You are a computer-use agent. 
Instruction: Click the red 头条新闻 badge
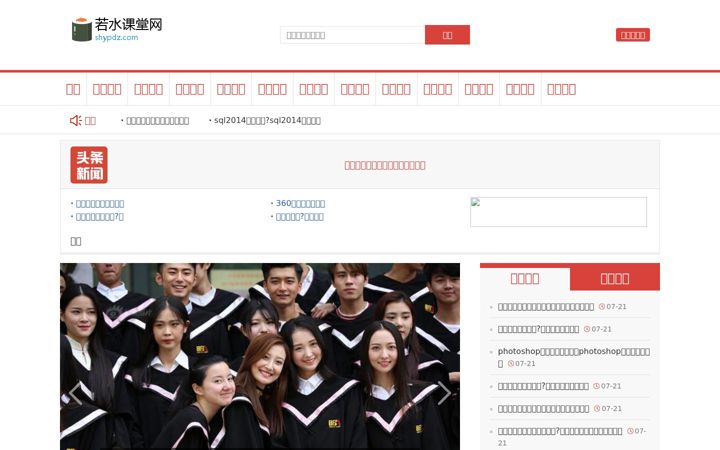pyautogui.click(x=89, y=165)
